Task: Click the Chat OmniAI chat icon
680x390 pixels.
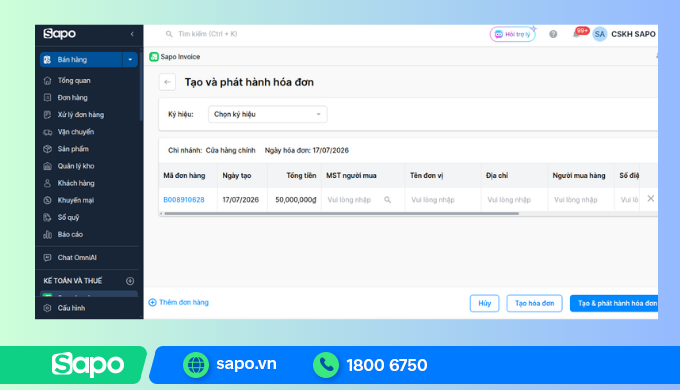Action: point(48,258)
